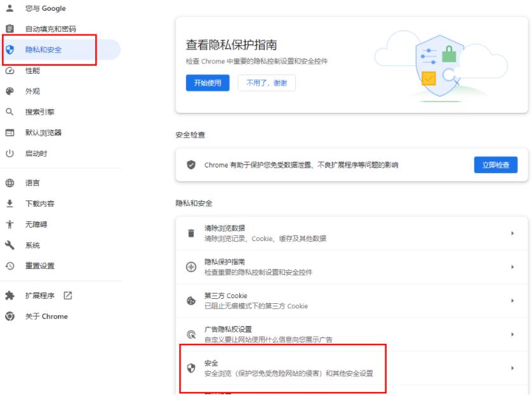Viewport: 532px width, 399px height.
Task: Click the 隐私和安全 section heading in content
Action: pyautogui.click(x=194, y=204)
